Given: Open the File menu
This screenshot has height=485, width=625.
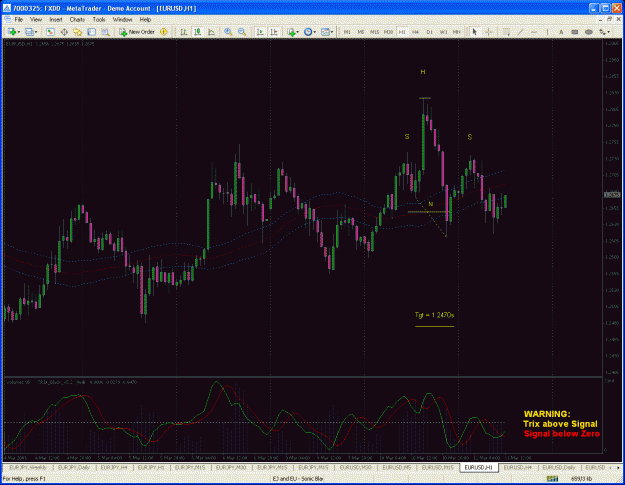Looking at the screenshot, I should coord(19,19).
